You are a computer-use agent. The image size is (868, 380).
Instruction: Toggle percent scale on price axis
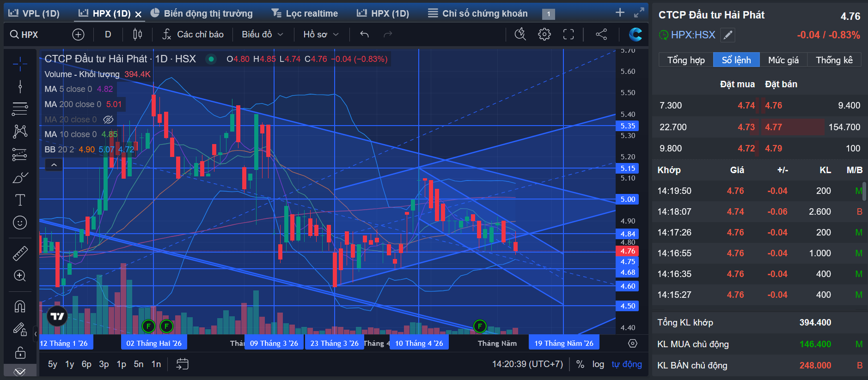(580, 364)
